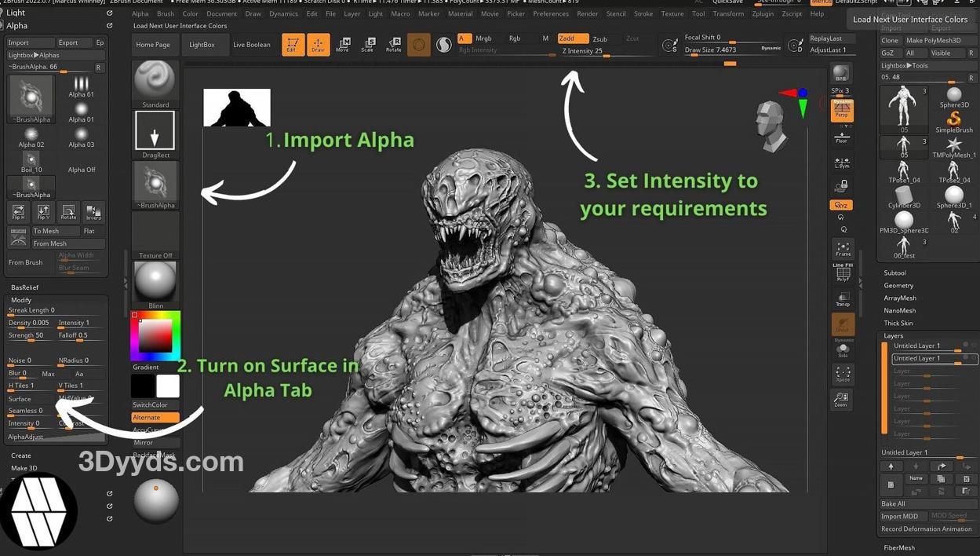
Task: Click the alpha Invers icon
Action: pyautogui.click(x=93, y=212)
